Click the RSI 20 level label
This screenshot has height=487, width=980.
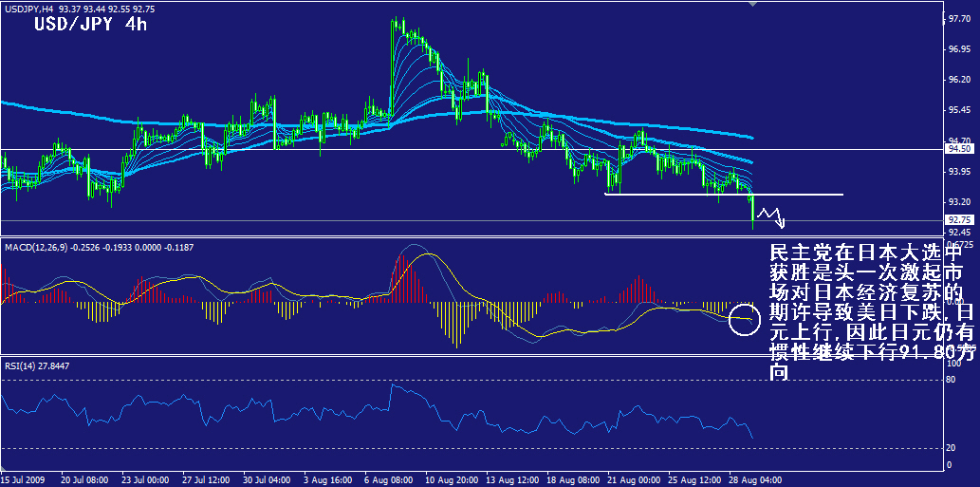952,448
